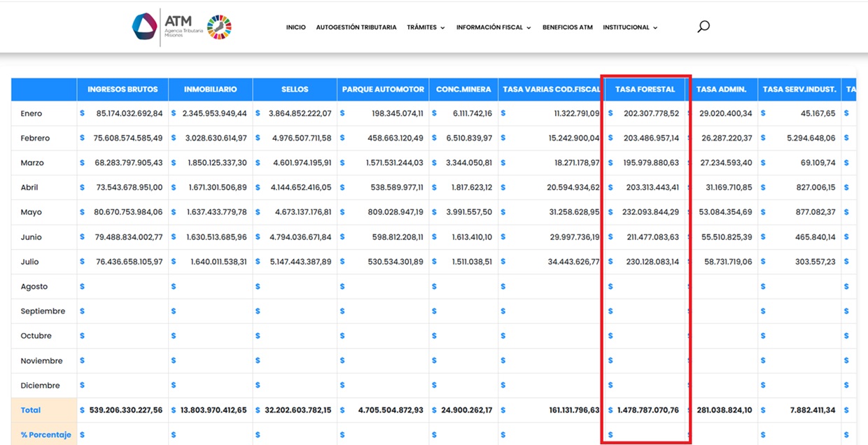Click the colorful SDG wheel logo
The image size is (868, 445).
pyautogui.click(x=219, y=27)
